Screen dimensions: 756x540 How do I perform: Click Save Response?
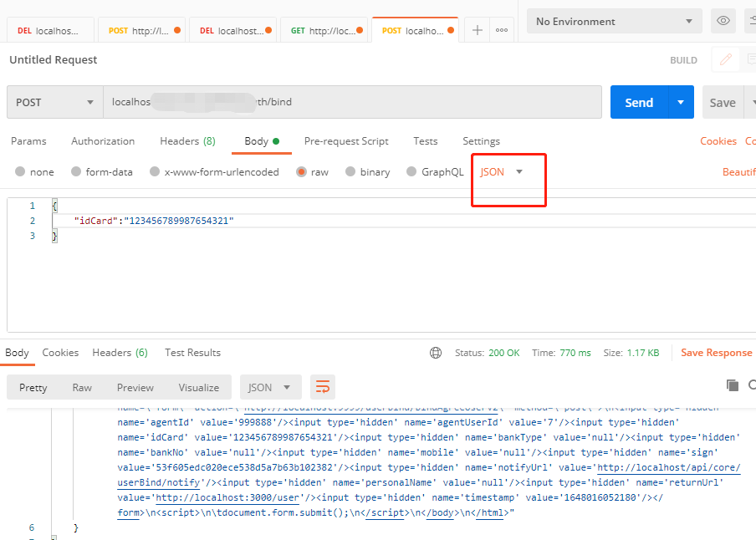[x=716, y=353]
